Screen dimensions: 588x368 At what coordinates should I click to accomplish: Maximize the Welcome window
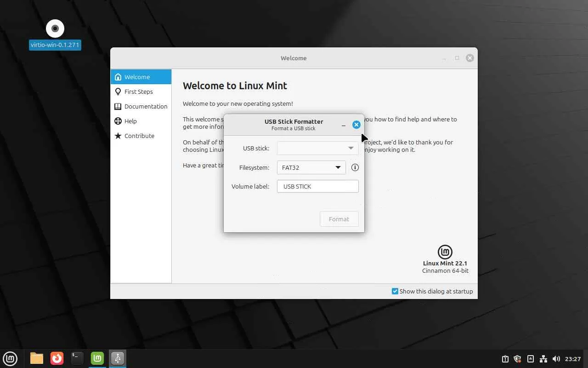pos(457,58)
